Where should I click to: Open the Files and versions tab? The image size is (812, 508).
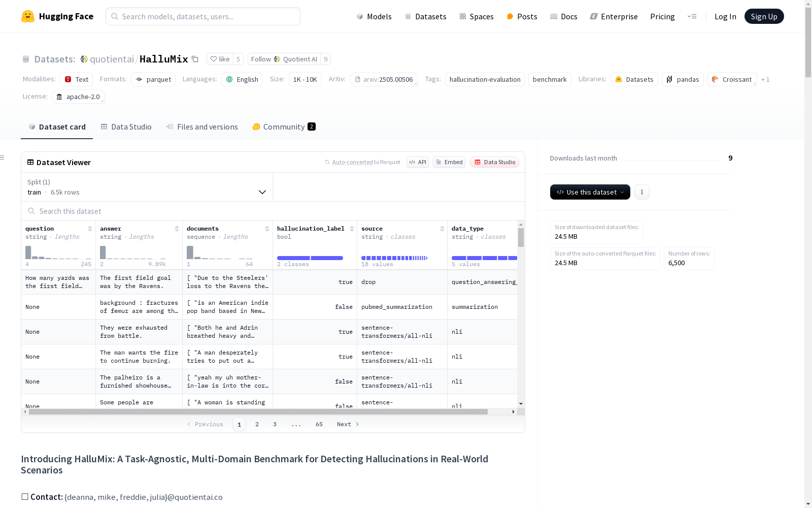point(202,126)
